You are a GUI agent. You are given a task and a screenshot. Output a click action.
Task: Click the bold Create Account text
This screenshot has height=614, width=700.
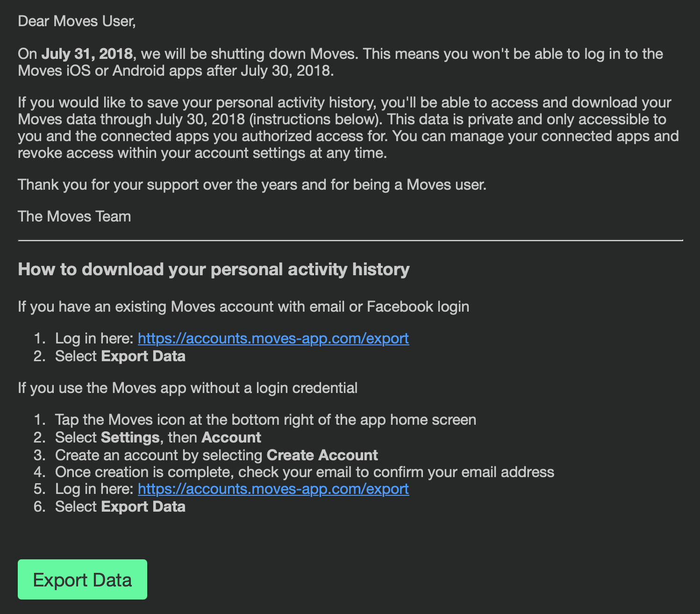click(321, 455)
